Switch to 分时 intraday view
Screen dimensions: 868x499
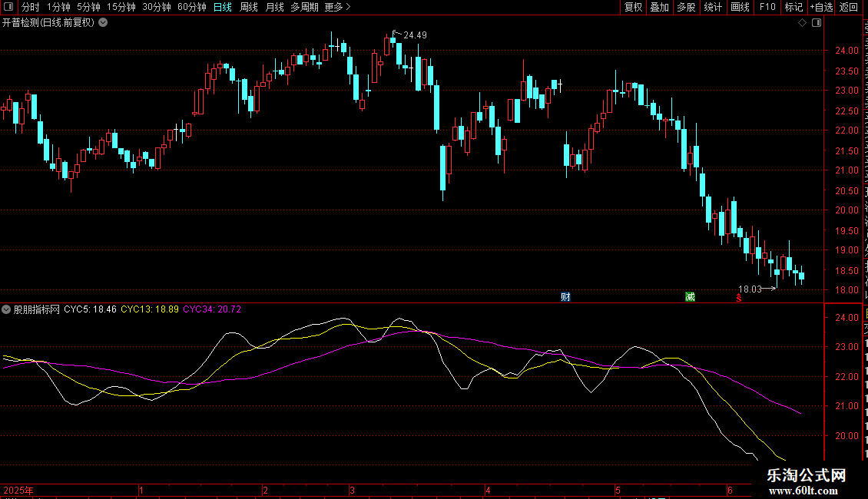click(31, 7)
